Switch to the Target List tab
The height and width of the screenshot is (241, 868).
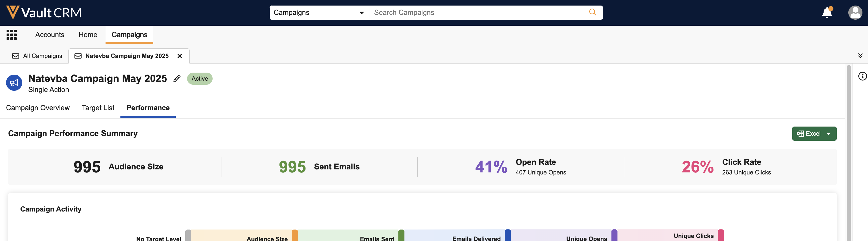point(98,108)
